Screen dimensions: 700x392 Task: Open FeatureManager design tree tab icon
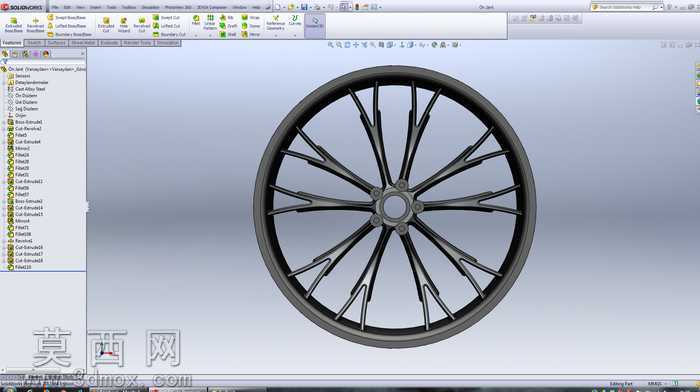pos(5,54)
